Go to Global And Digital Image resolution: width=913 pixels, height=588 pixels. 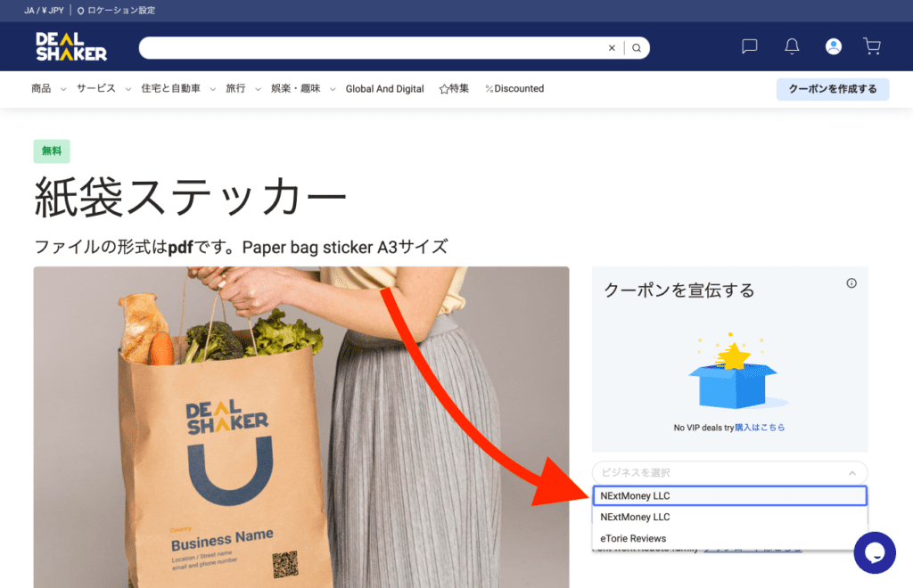384,88
